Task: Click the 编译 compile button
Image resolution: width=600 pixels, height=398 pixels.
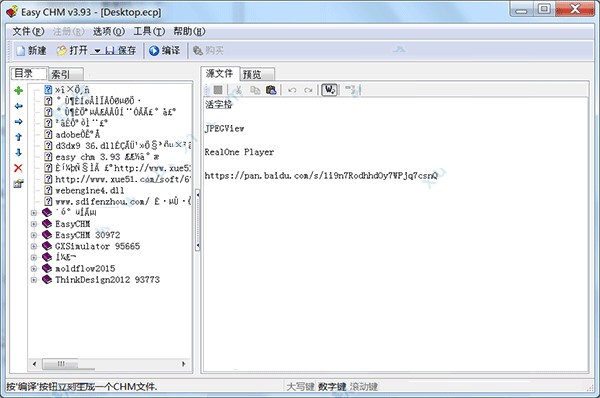Action: click(165, 51)
